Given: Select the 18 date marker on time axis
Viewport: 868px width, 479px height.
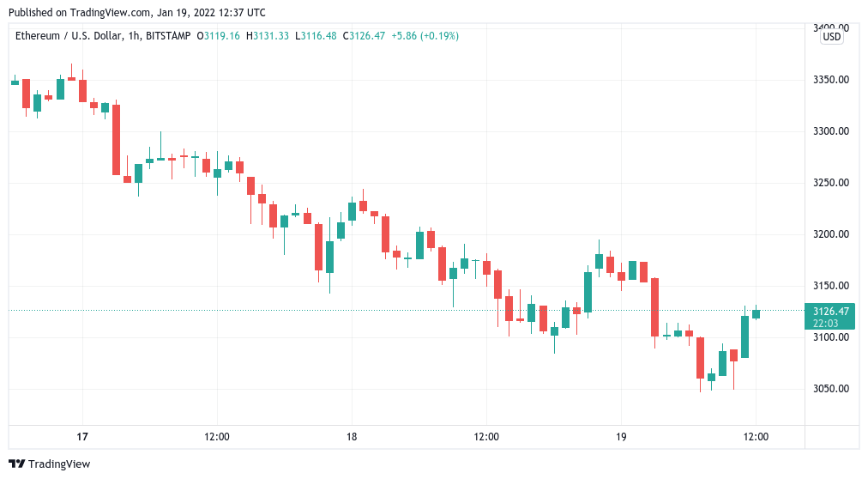Looking at the screenshot, I should pos(352,437).
